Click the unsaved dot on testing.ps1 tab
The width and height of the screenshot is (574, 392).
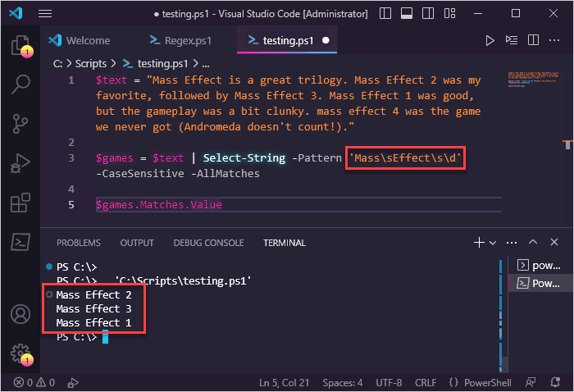point(326,40)
